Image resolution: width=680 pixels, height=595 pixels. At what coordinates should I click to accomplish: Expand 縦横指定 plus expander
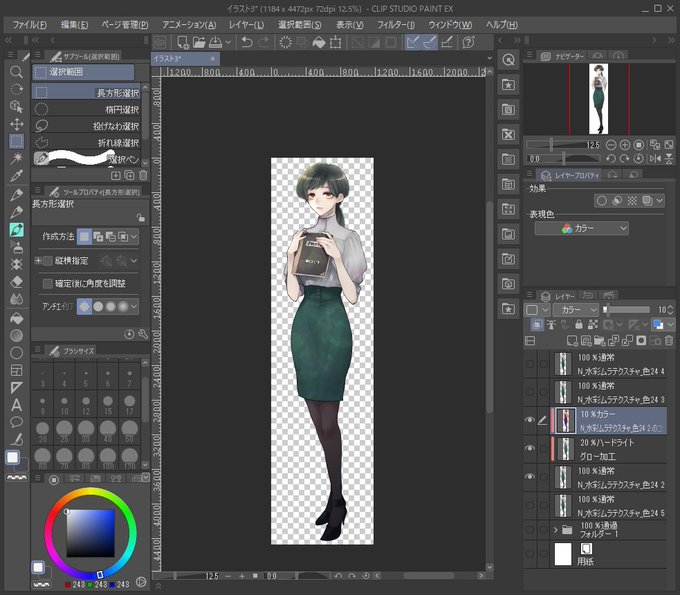38,261
